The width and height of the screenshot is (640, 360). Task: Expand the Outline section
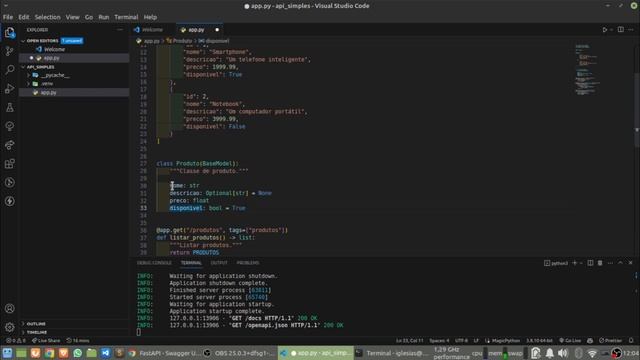click(36, 324)
